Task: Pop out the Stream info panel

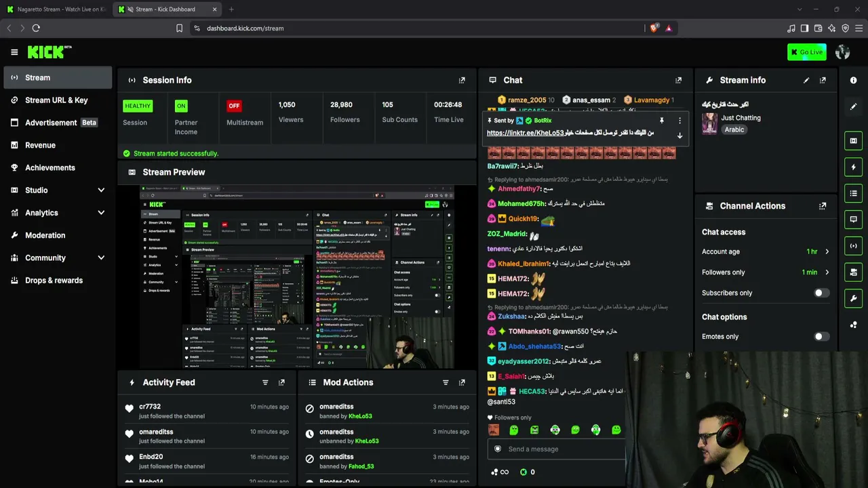Action: [823, 80]
